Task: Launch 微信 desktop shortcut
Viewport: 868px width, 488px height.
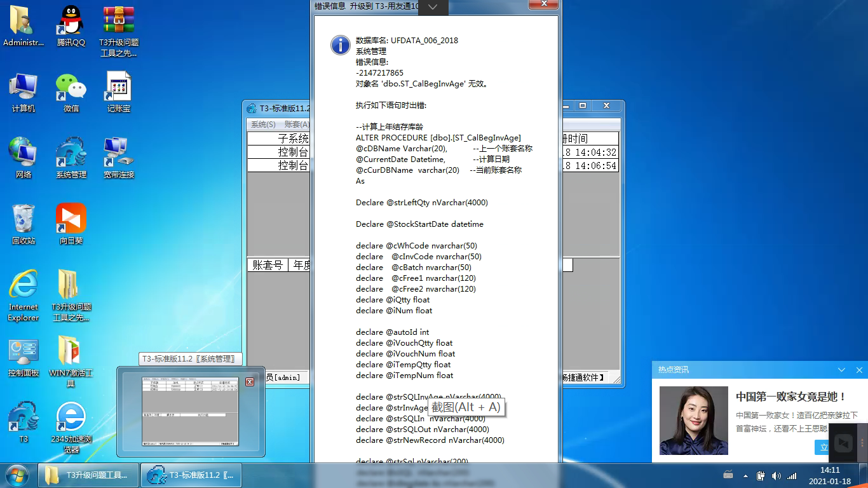Action: point(71,93)
